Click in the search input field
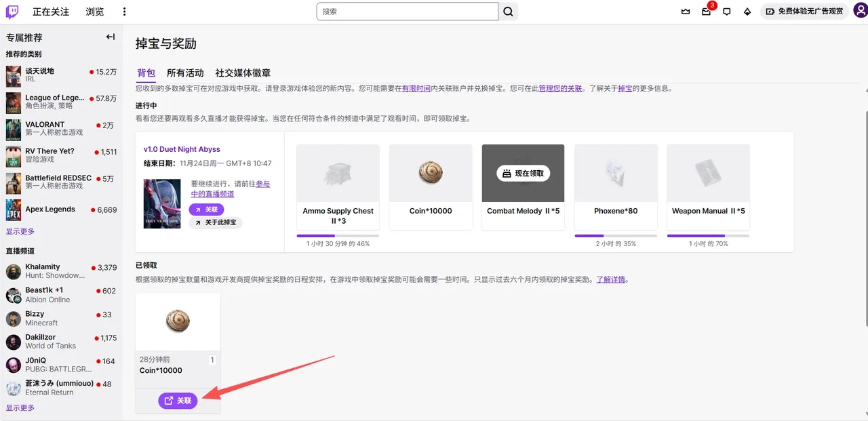The height and width of the screenshot is (421, 868). click(x=407, y=12)
